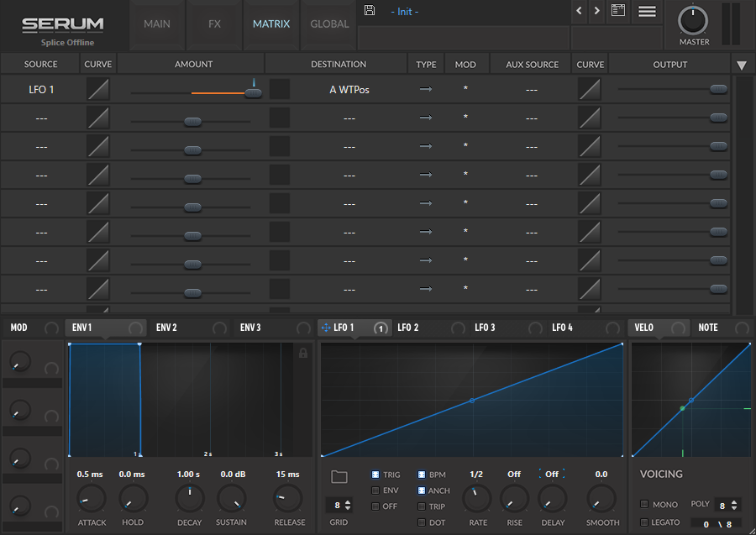
Task: Open A WTPos destination dropdown
Action: 349,90
